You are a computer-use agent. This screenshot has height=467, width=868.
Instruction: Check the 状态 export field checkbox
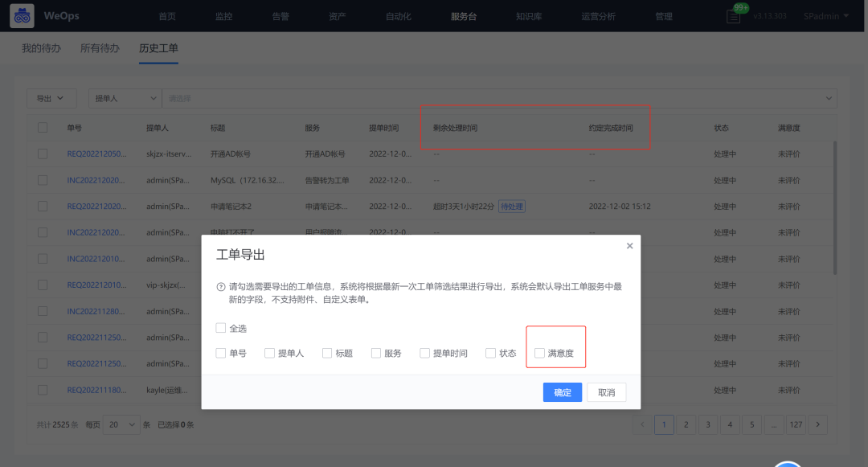[490, 353]
